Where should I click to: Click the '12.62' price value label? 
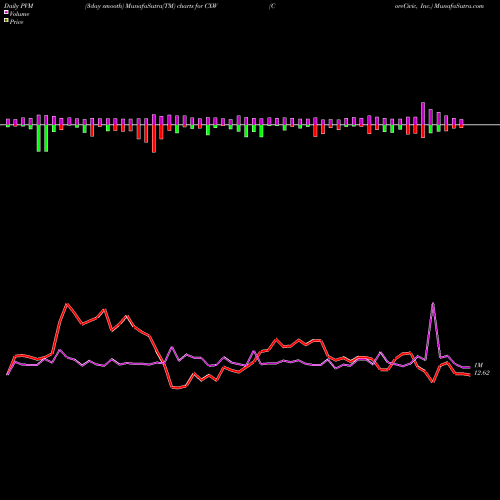[x=482, y=373]
